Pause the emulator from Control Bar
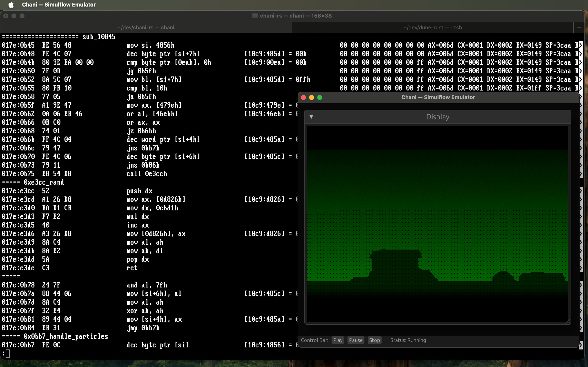Viewport: 588px width, 367px height. [355, 340]
